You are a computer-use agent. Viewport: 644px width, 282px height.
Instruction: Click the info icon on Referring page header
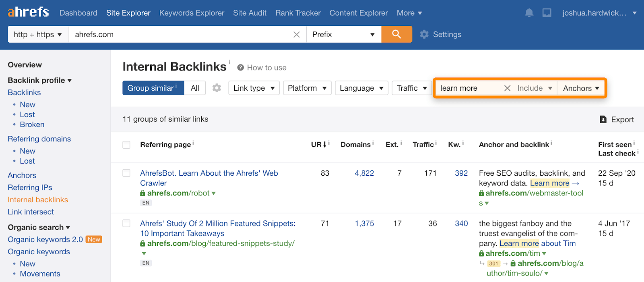pyautogui.click(x=193, y=143)
